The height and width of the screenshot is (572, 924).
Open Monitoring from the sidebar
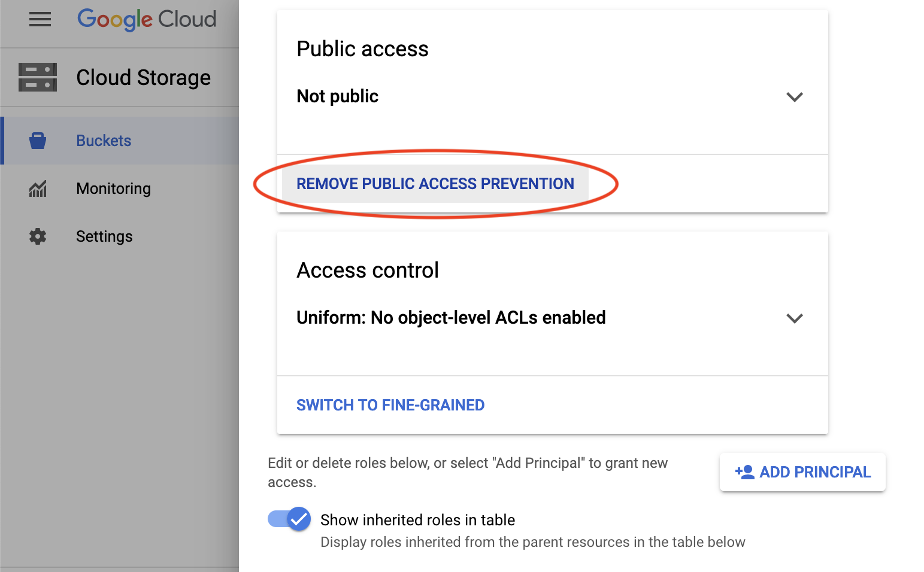(x=114, y=188)
